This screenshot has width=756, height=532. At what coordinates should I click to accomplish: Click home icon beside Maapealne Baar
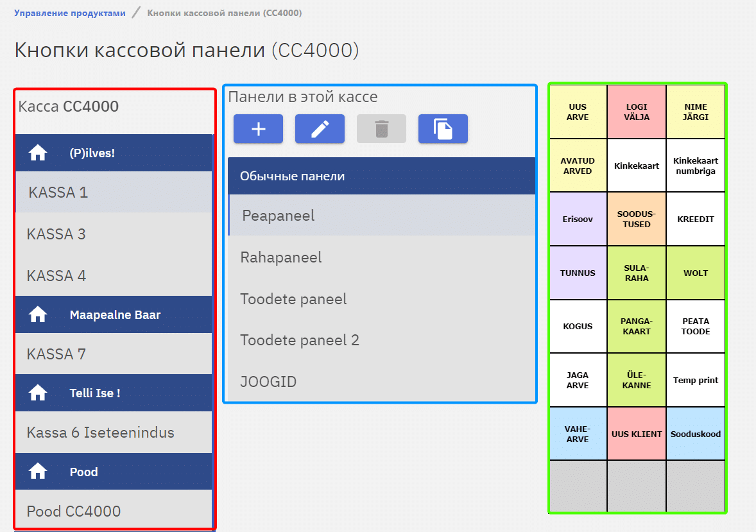pos(39,314)
